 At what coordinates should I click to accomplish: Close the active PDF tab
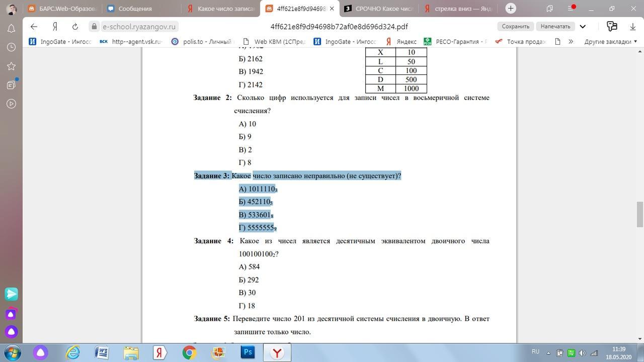332,9
